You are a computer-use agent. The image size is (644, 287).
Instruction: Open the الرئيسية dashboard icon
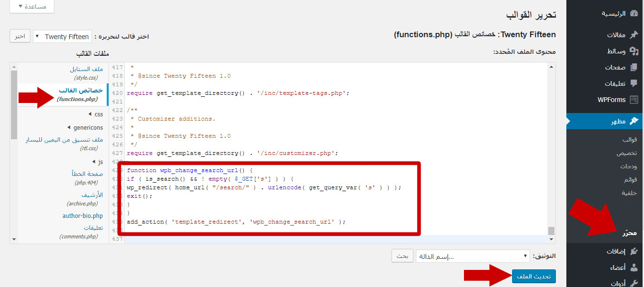click(634, 13)
